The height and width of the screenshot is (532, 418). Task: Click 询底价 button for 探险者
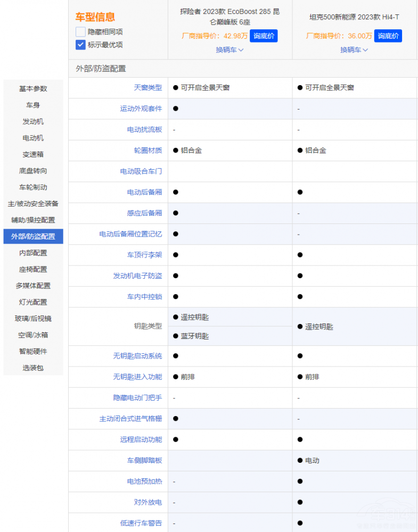point(264,36)
